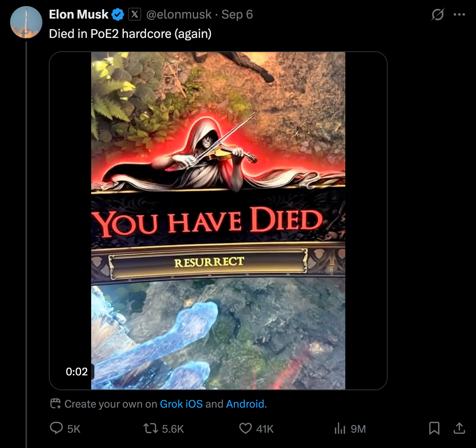
Task: Open the three-dot More options menu
Action: 459,15
